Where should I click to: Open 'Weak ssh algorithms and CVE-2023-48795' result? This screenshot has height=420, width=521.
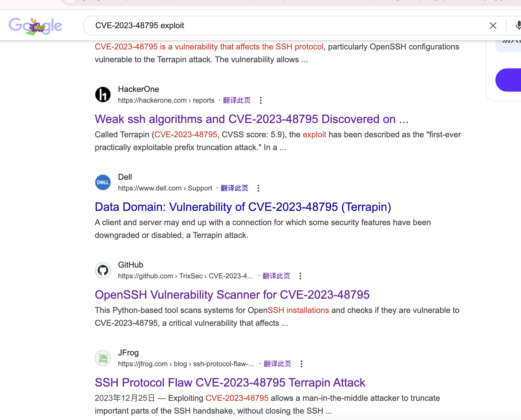point(251,119)
